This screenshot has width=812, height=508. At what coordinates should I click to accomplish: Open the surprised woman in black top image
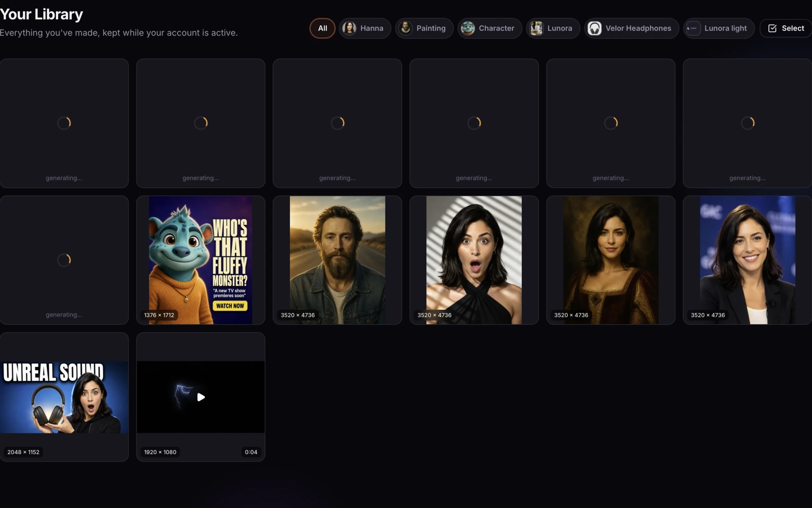click(474, 260)
